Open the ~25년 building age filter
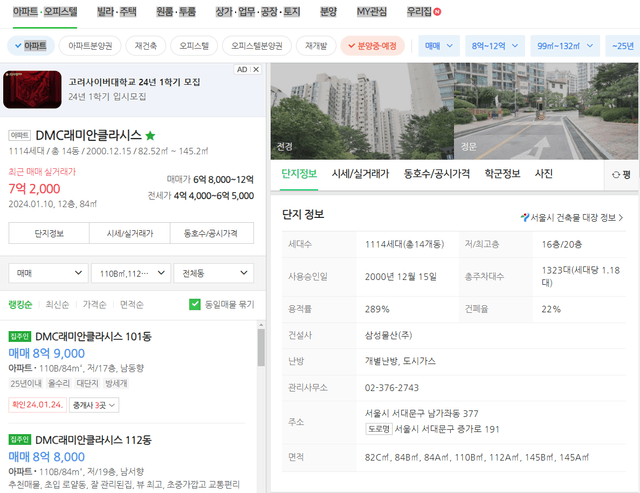Viewport: 640px width, 493px height. [622, 46]
